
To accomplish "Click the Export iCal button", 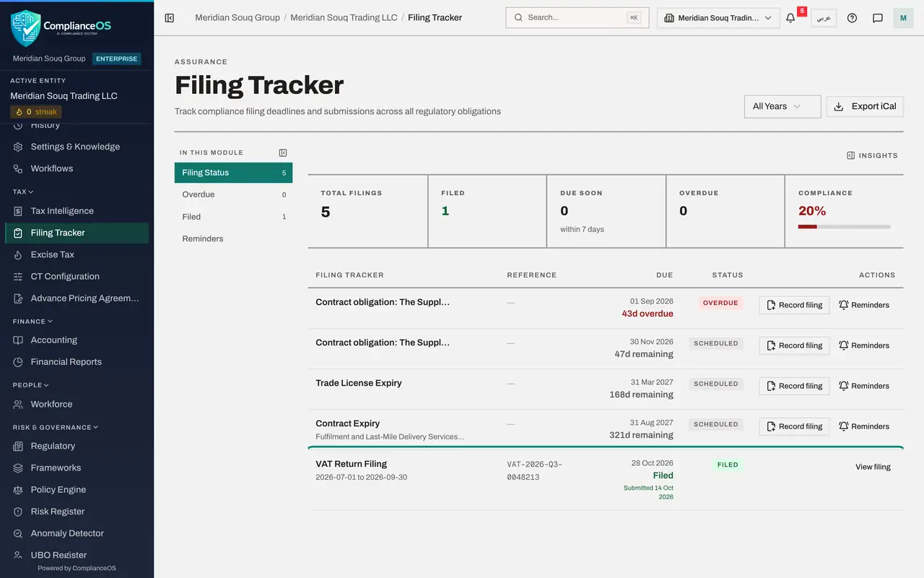I will (x=865, y=106).
